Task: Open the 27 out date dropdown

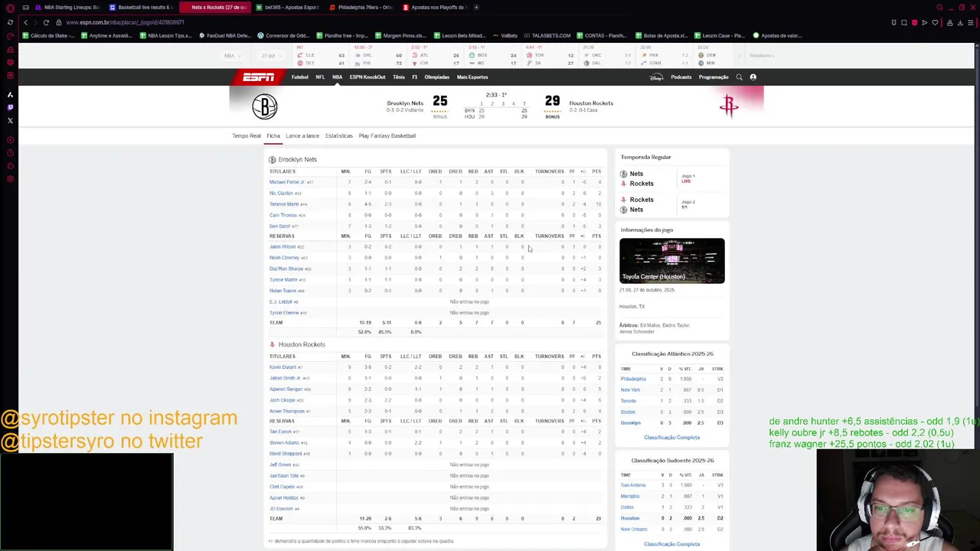Action: (270, 56)
